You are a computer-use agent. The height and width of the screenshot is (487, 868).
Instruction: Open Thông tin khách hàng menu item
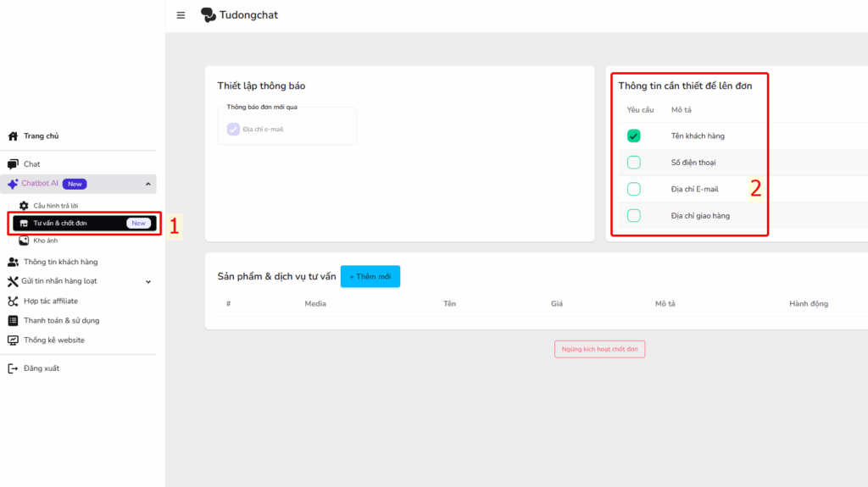coord(60,262)
